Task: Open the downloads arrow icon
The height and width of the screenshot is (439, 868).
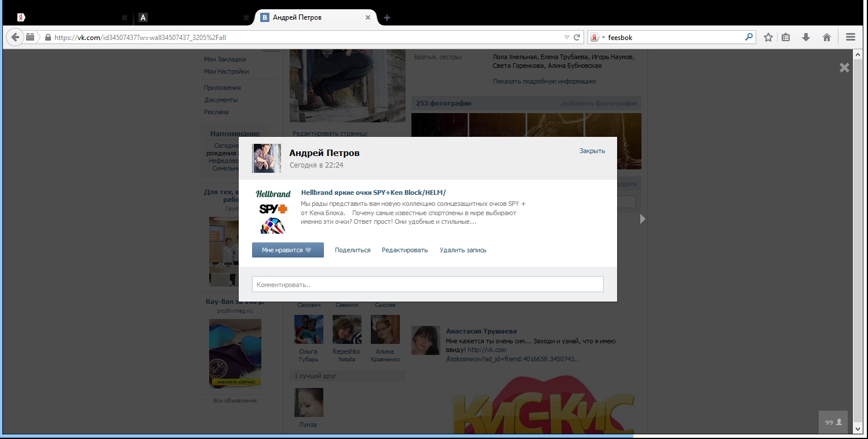Action: 805,37
